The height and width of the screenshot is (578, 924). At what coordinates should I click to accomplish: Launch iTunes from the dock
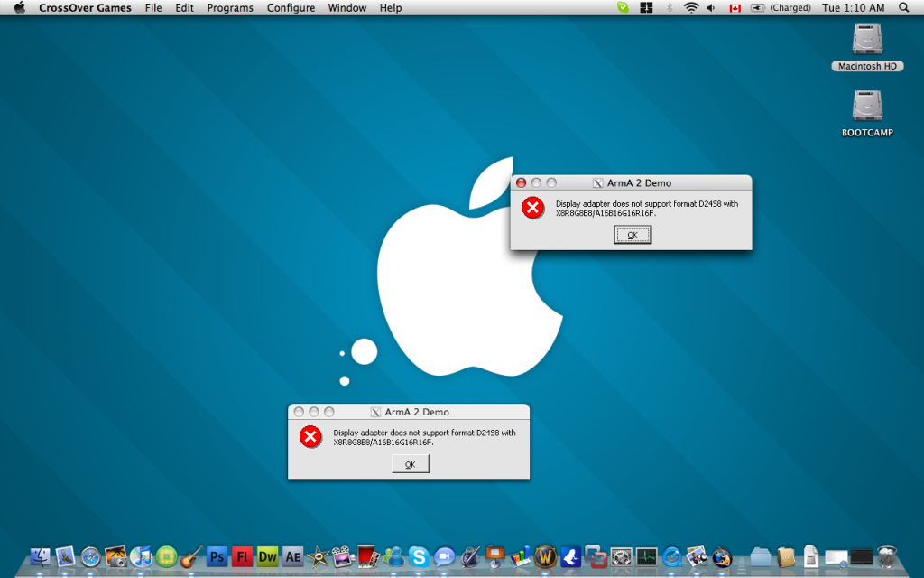point(142,556)
